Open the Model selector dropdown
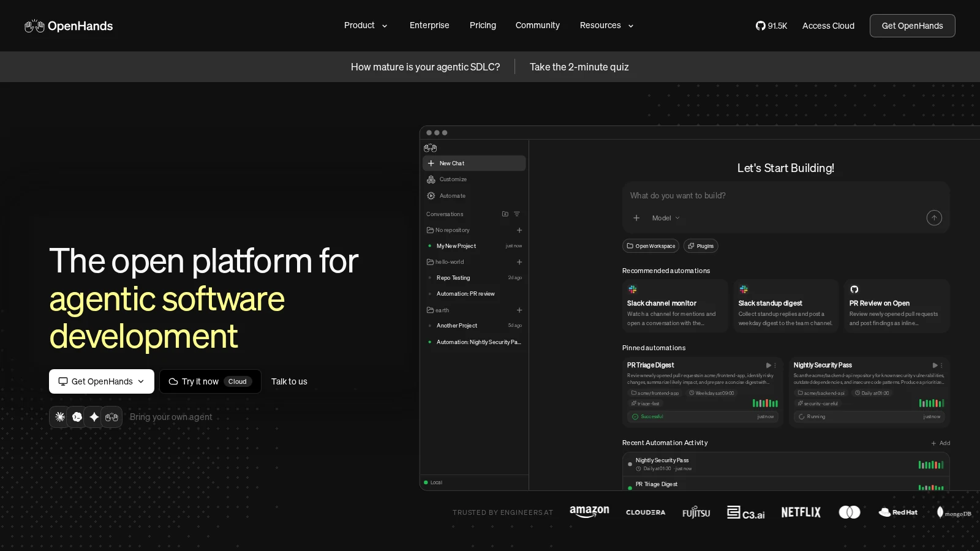Image resolution: width=980 pixels, height=551 pixels. (x=666, y=218)
